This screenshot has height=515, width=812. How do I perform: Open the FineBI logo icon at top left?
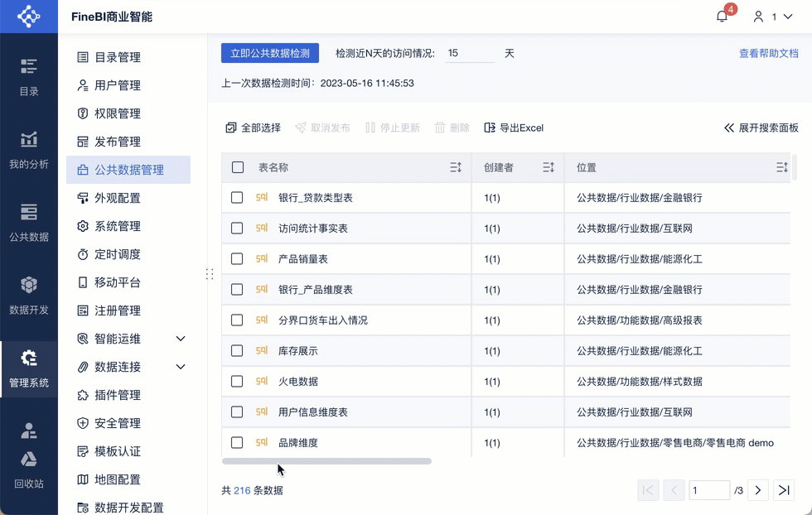click(x=28, y=16)
